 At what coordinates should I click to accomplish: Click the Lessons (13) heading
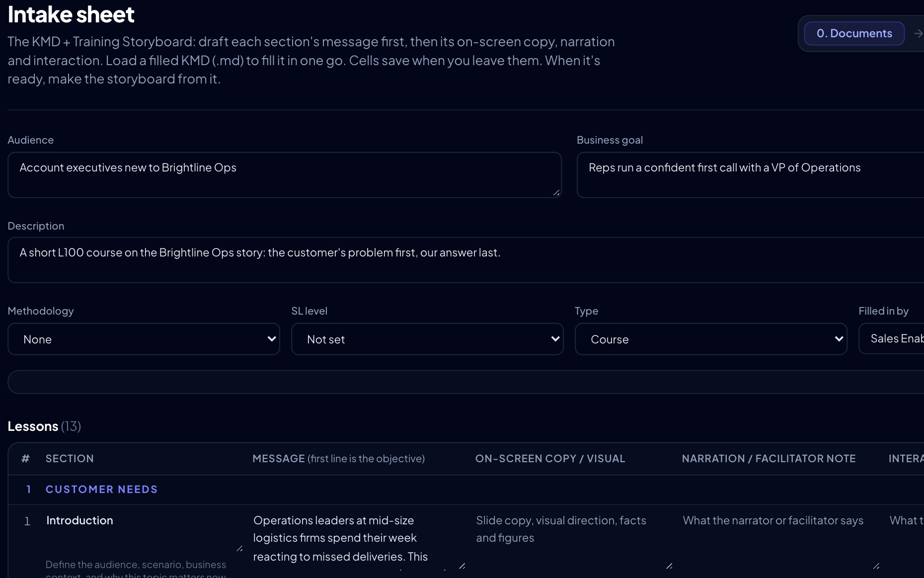tap(44, 426)
